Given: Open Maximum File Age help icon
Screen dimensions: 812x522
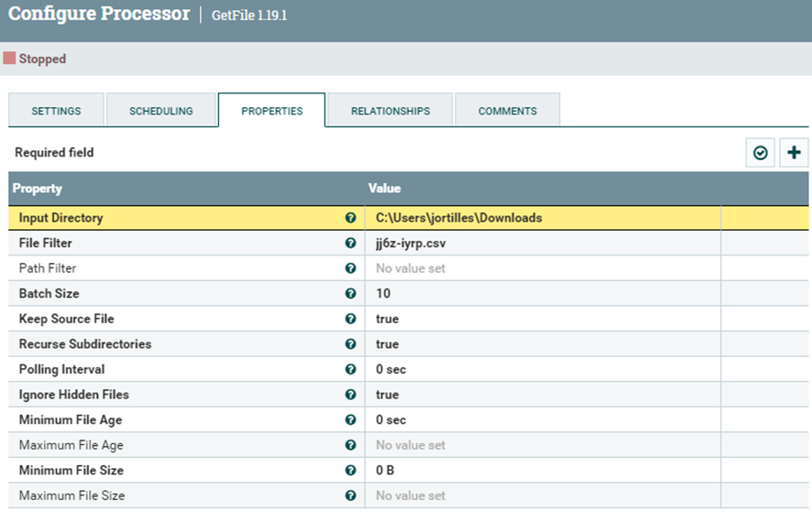Looking at the screenshot, I should click(x=351, y=445).
